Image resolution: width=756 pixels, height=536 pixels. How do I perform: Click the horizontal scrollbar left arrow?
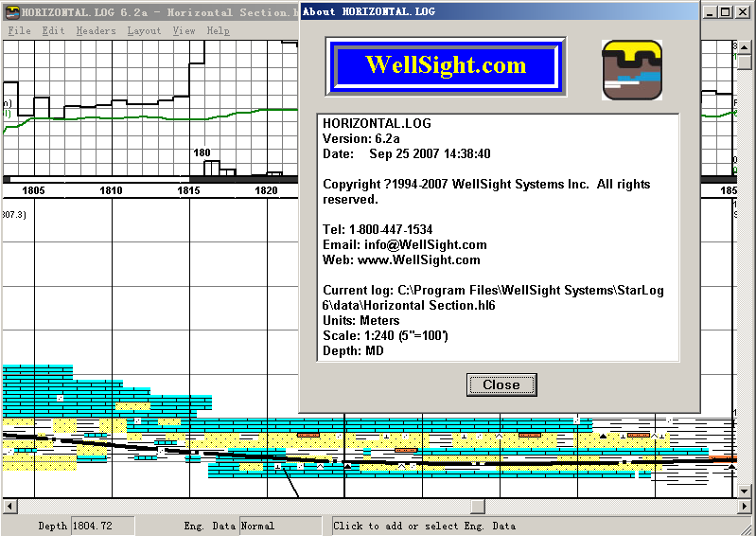(9, 506)
